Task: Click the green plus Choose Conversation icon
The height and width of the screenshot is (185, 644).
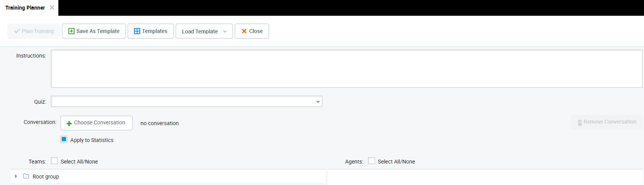Action: pos(69,123)
